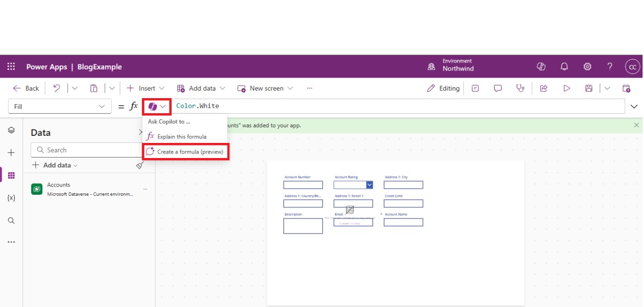Open the Copilot formula dropdown button
The width and height of the screenshot is (644, 307).
click(157, 107)
